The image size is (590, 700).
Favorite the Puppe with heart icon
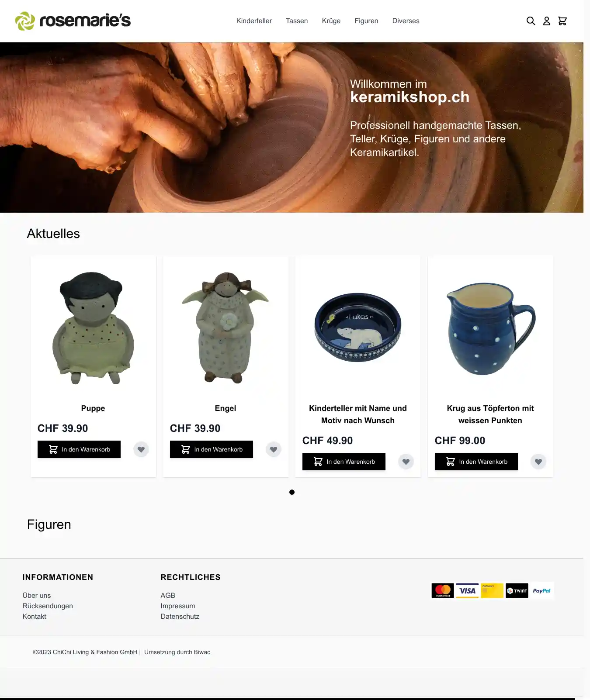pos(141,449)
